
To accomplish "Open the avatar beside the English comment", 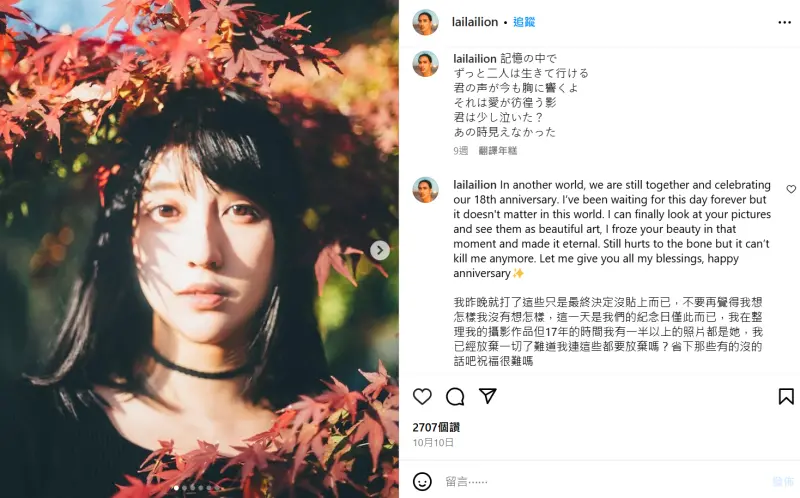I will pyautogui.click(x=426, y=190).
